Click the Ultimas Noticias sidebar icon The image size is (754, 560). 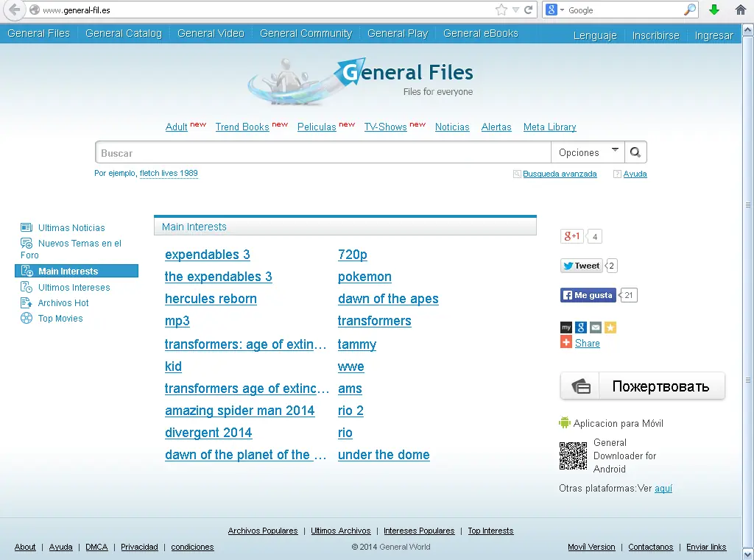click(27, 227)
